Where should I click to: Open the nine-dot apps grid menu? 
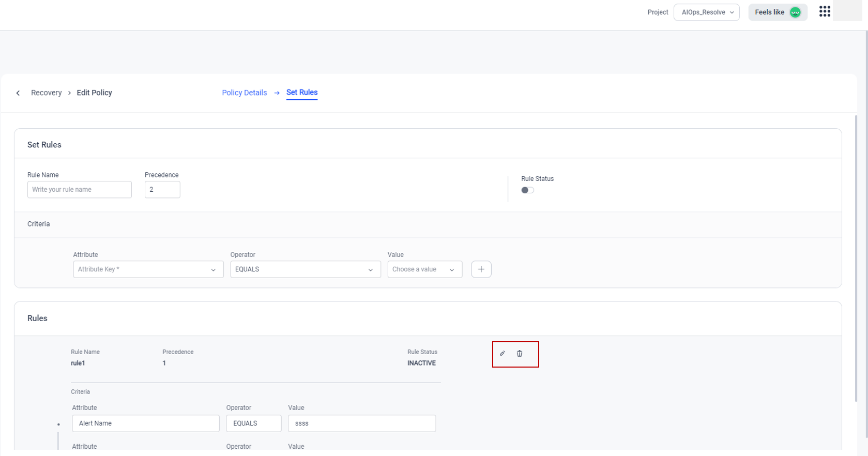pos(825,12)
